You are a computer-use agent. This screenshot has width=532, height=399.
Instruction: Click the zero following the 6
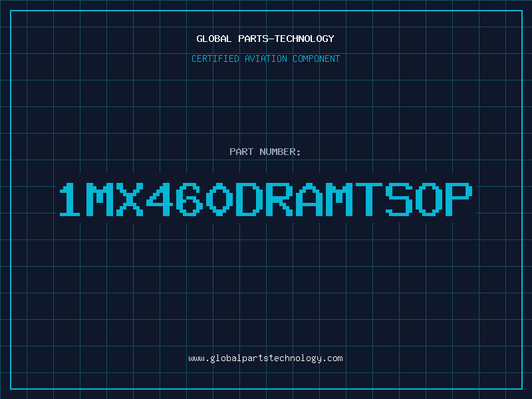pos(220,199)
